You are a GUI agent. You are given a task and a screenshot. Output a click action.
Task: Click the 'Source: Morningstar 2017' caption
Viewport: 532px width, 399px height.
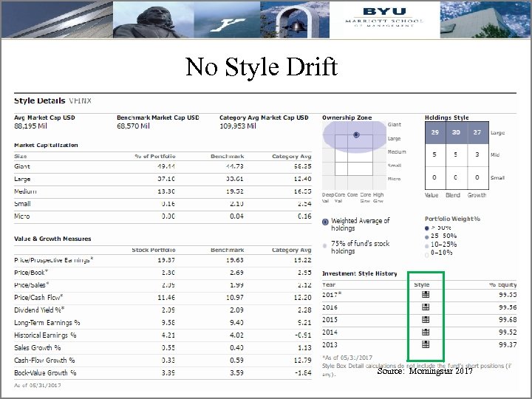[x=425, y=371]
